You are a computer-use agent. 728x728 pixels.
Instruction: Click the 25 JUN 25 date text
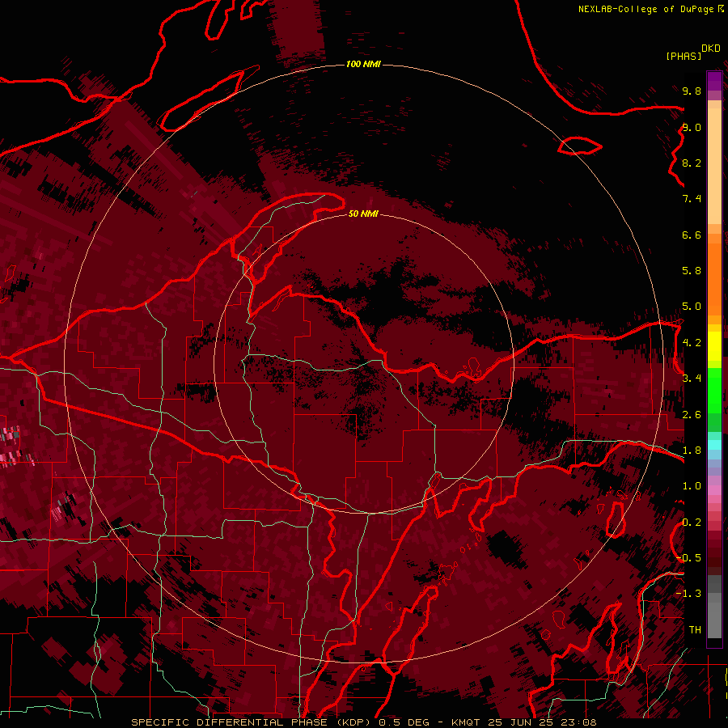[521, 722]
